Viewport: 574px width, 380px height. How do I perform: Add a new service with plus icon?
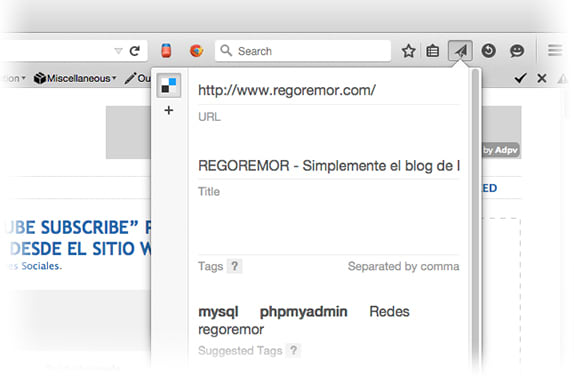click(169, 110)
